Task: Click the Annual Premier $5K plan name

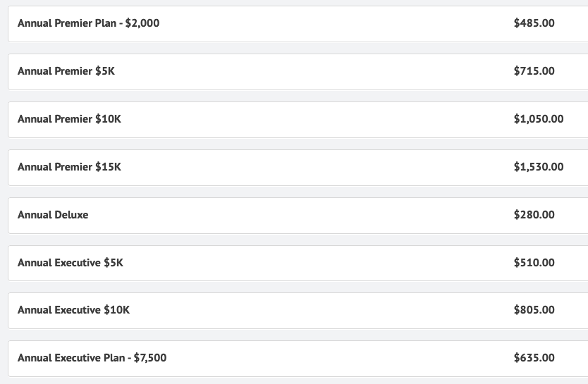Action: 66,71
